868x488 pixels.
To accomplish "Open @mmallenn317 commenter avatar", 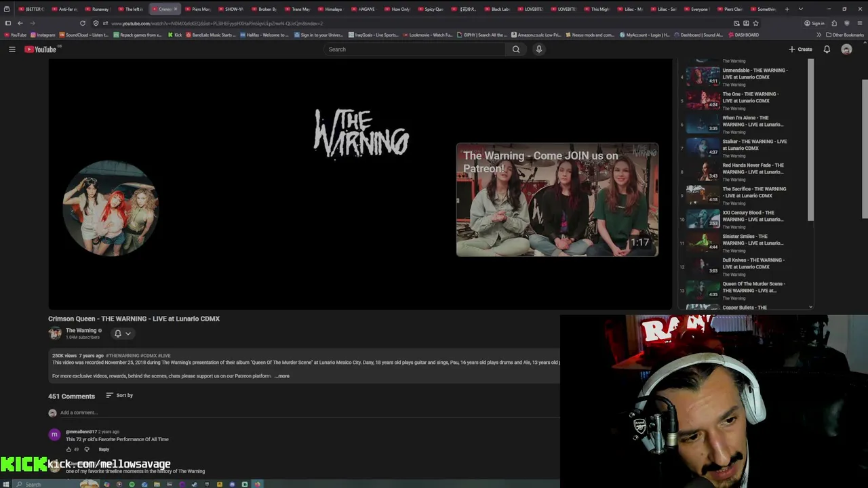I will click(x=54, y=434).
